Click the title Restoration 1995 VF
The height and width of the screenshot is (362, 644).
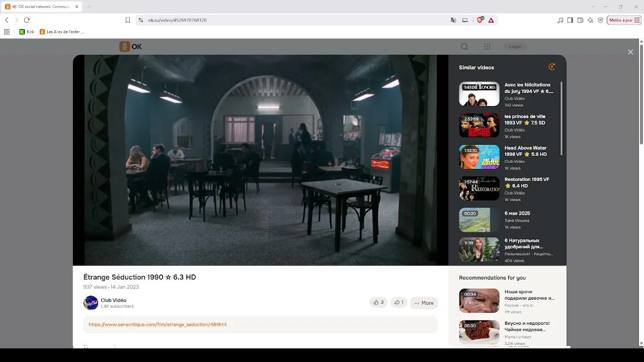click(527, 183)
